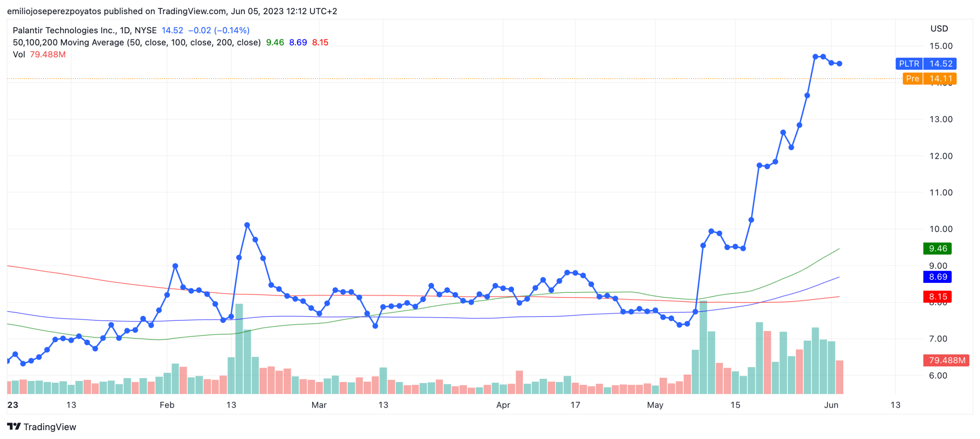
Task: Click the 17 April date axis label
Action: [575, 405]
